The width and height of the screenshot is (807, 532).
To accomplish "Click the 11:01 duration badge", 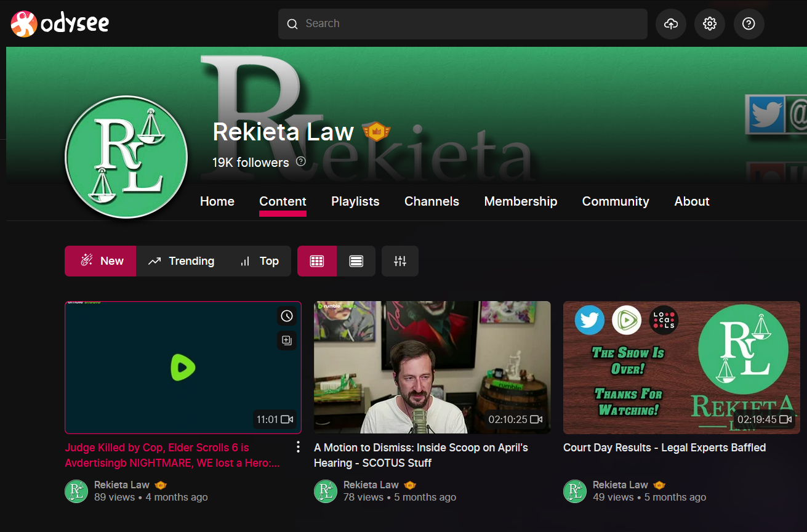I will (275, 419).
